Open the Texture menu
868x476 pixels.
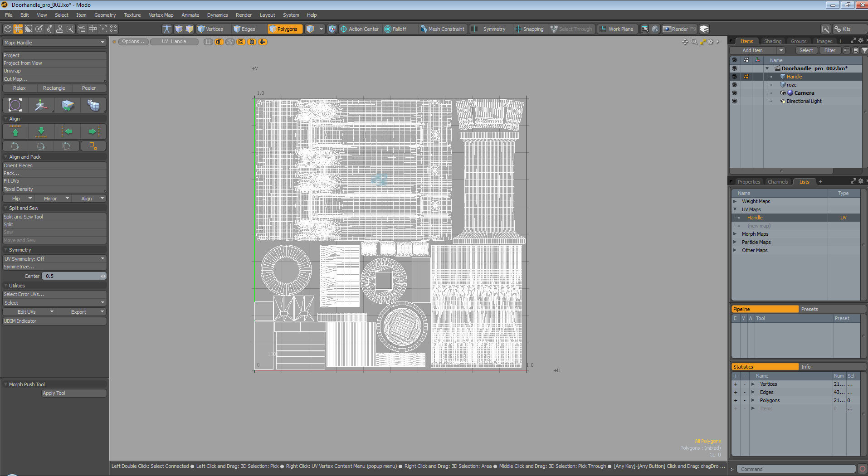132,15
